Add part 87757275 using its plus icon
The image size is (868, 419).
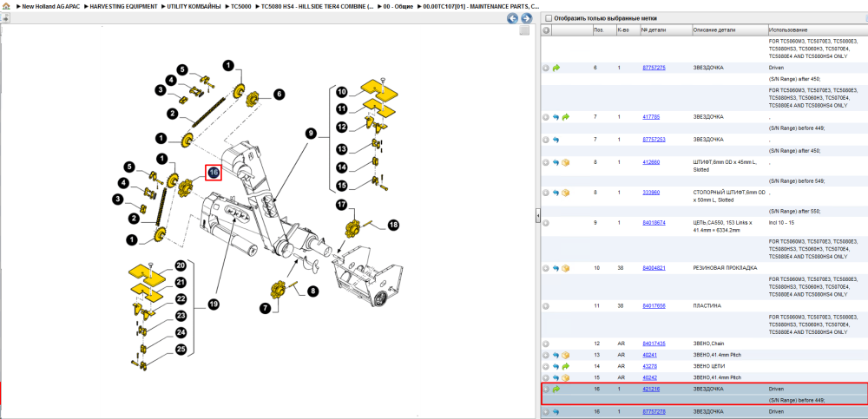546,68
